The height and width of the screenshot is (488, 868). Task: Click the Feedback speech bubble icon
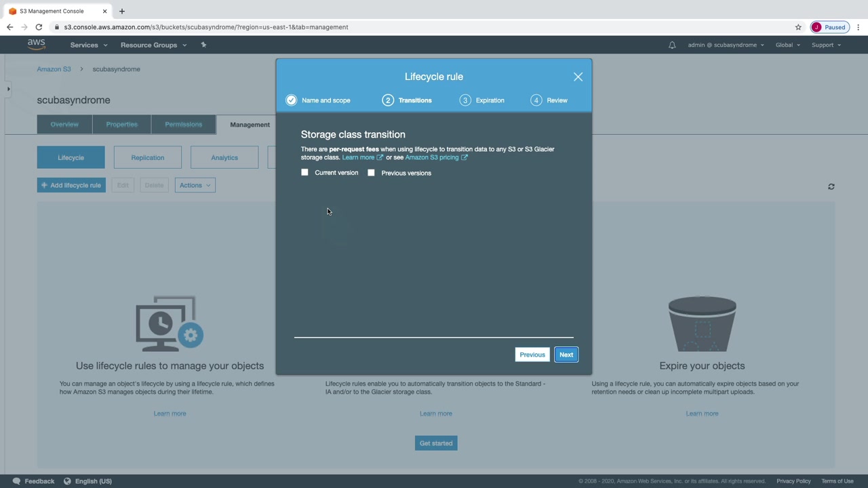[16, 481]
